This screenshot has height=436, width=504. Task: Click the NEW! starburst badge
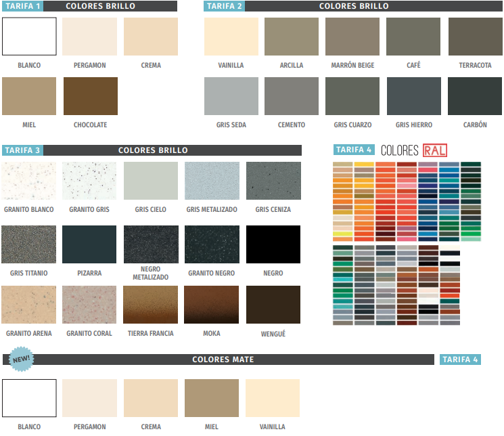20,360
